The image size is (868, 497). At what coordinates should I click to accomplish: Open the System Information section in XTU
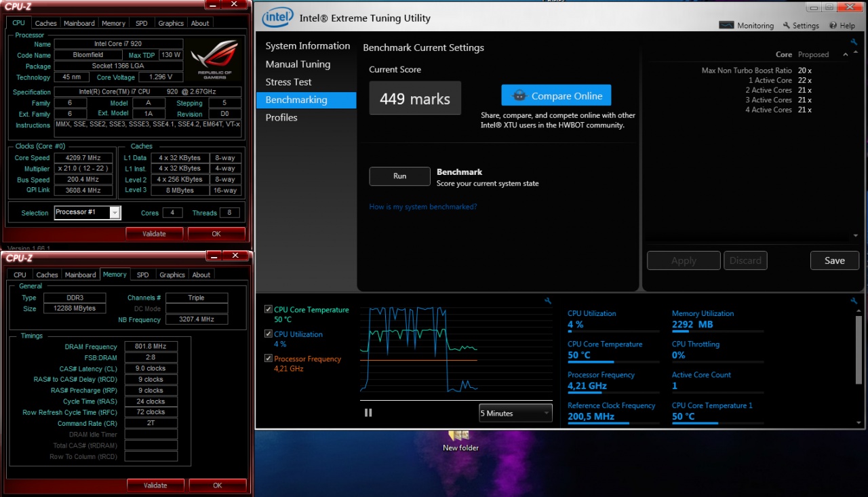(x=307, y=46)
